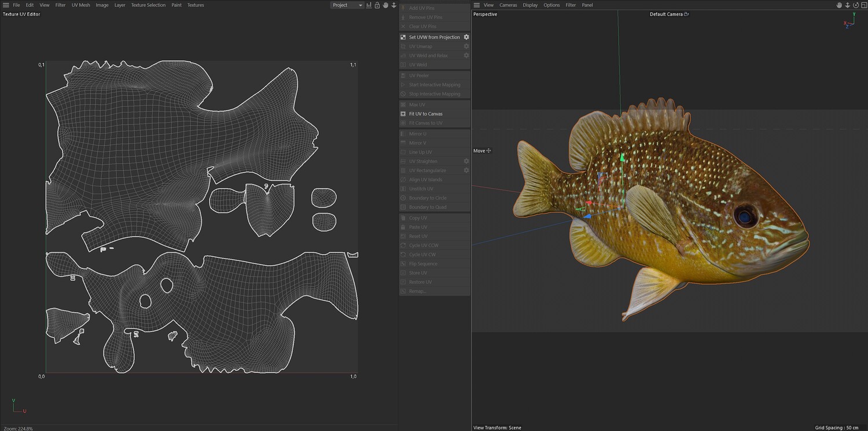This screenshot has width=868, height=431.
Task: Open the Cameras menu in the viewport
Action: click(508, 5)
